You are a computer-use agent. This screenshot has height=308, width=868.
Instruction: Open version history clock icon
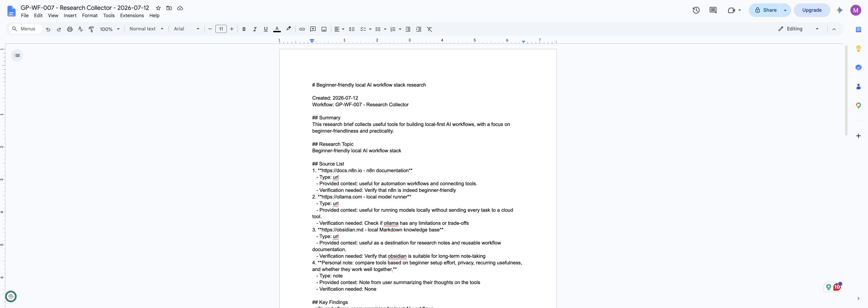pos(696,10)
